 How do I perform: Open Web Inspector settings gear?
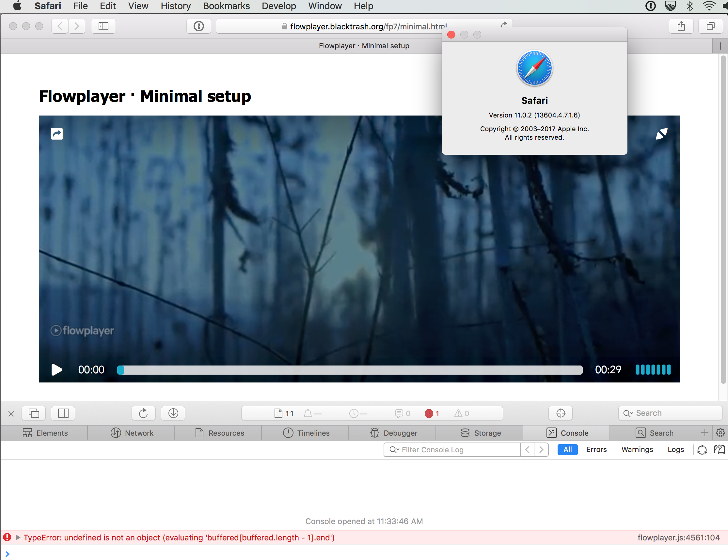click(x=720, y=433)
